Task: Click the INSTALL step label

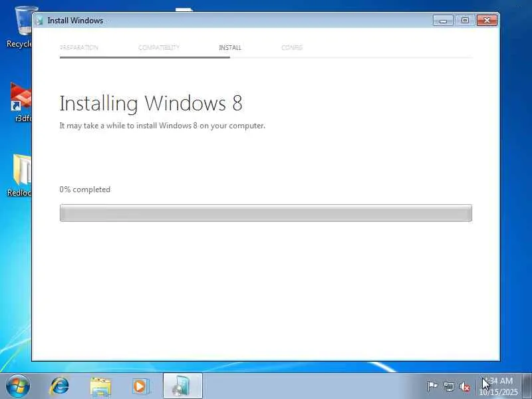Action: coord(230,47)
